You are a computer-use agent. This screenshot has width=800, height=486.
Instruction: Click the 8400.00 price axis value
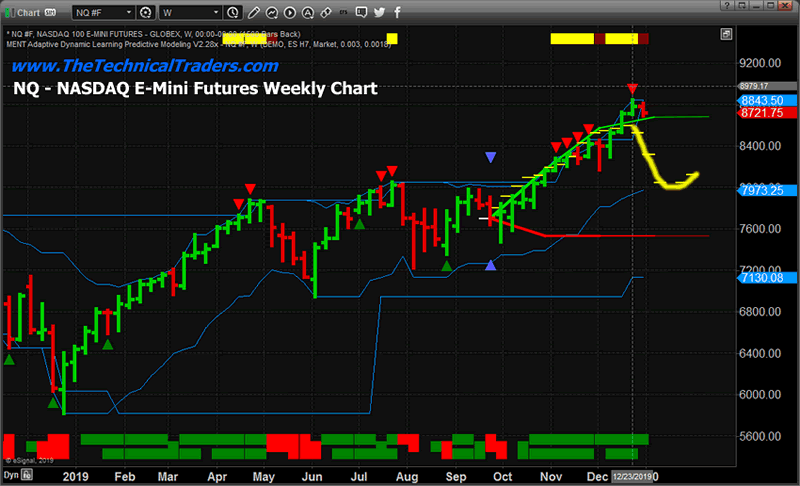760,146
